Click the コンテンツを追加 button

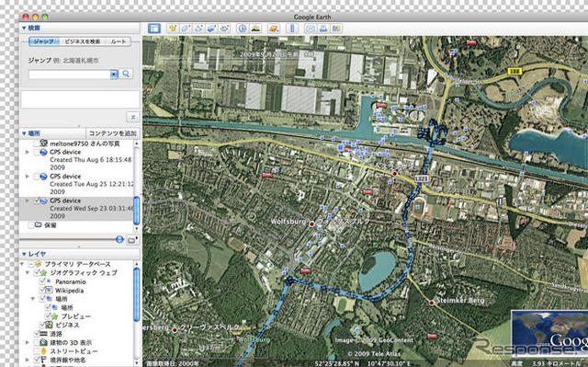click(112, 133)
